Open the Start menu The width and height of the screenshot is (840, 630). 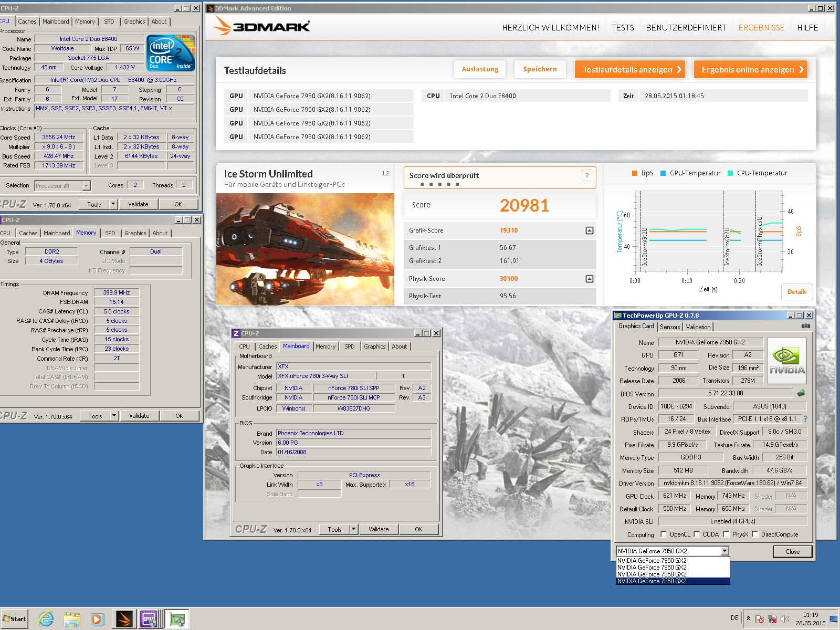click(x=14, y=619)
